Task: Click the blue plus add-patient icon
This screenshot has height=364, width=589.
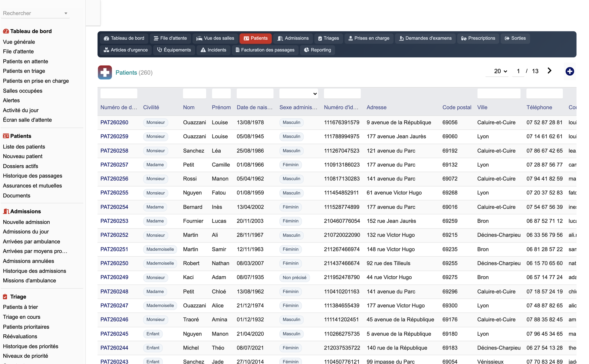Action: (570, 71)
